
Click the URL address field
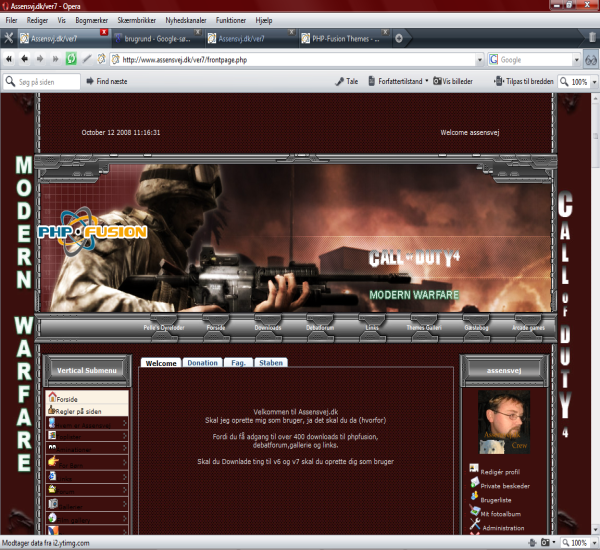point(297,60)
